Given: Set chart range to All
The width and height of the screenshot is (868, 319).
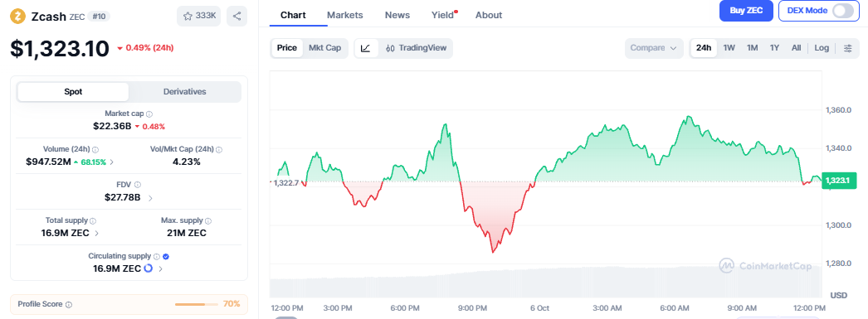Looking at the screenshot, I should [x=796, y=48].
